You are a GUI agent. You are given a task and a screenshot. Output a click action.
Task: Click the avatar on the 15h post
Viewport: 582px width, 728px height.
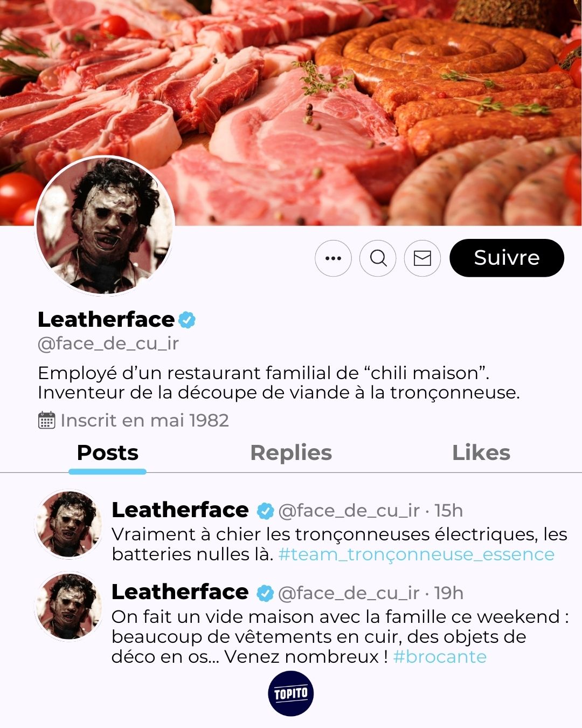point(68,524)
